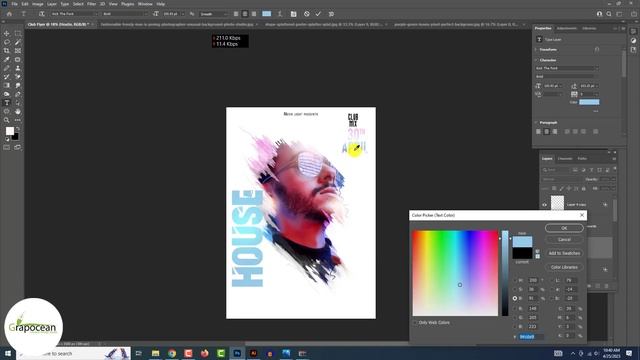Select the R (red) radio button
Screen dimensions: 640x360
click(515, 309)
